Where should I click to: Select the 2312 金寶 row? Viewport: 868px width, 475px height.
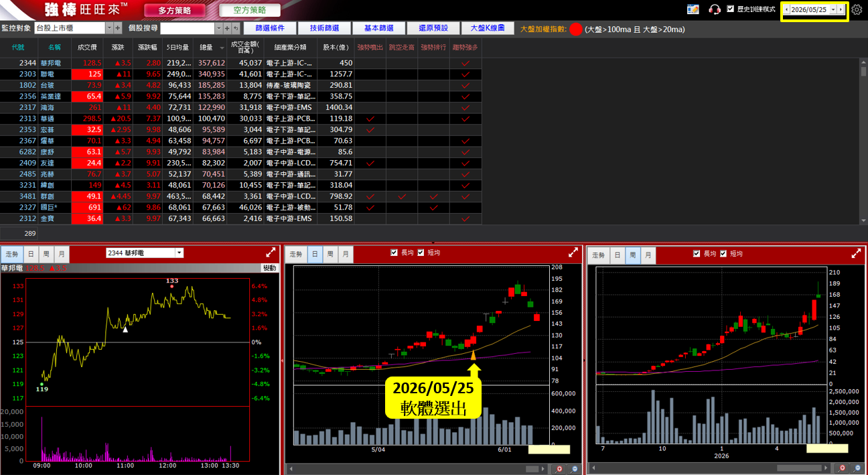[x=241, y=218]
